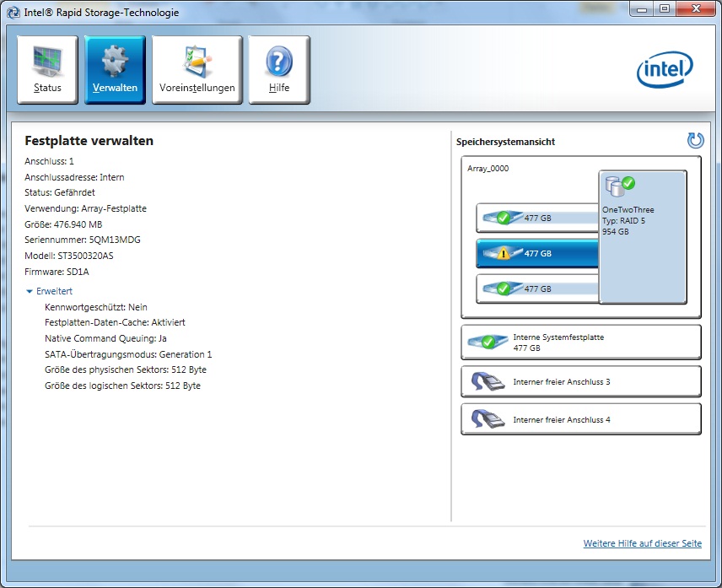The height and width of the screenshot is (588, 722).
Task: Click the Firmware: SD1A line
Action: pyautogui.click(x=57, y=272)
